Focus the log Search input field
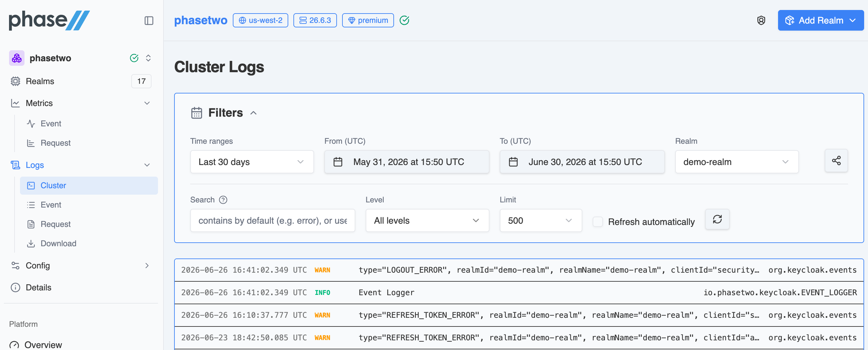 [272, 220]
